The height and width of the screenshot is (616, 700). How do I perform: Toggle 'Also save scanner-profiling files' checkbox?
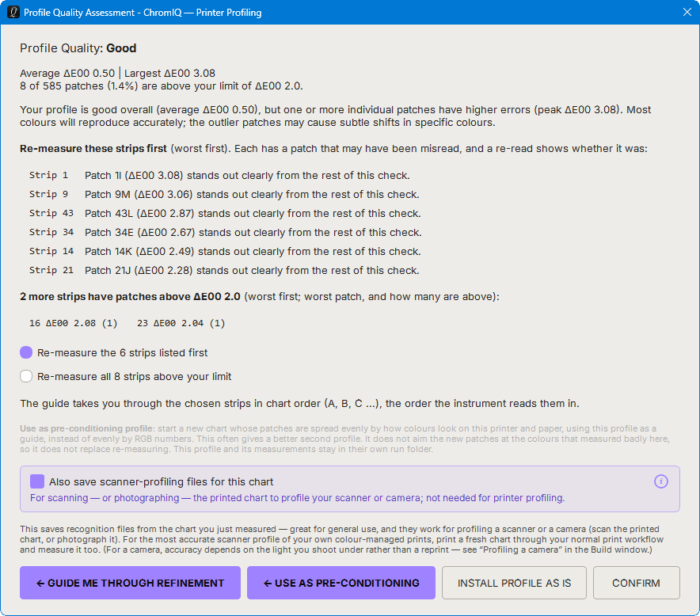point(37,481)
